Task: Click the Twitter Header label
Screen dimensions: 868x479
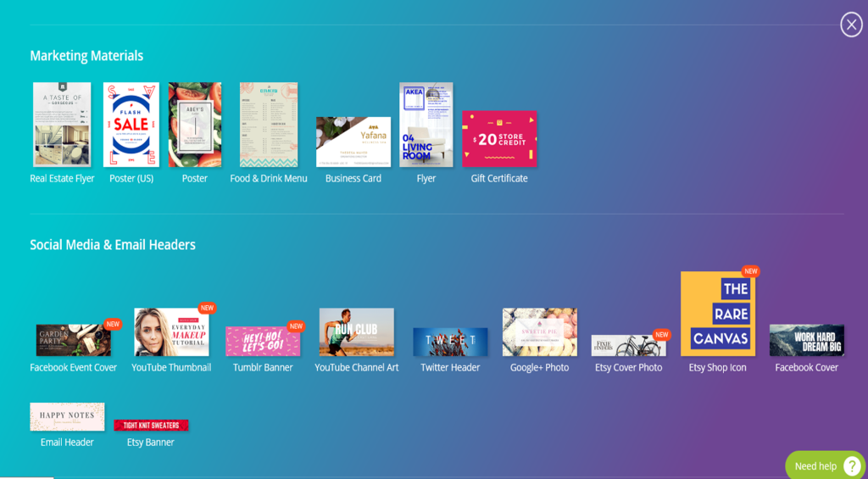Action: click(451, 367)
